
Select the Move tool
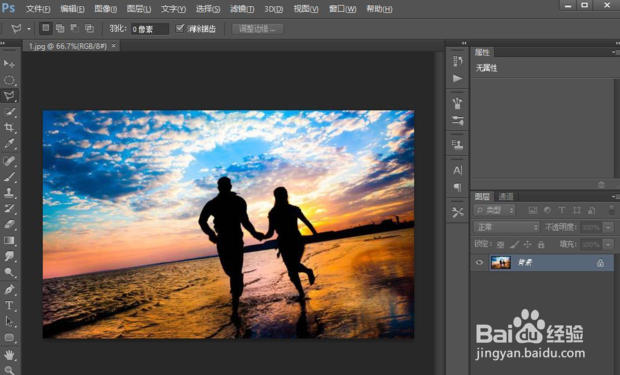(9, 64)
